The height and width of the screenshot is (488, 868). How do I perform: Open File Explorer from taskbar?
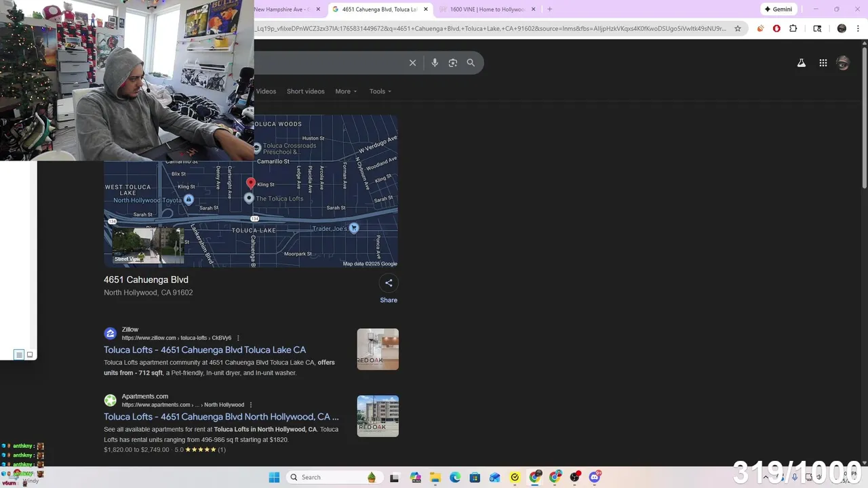pos(435,477)
